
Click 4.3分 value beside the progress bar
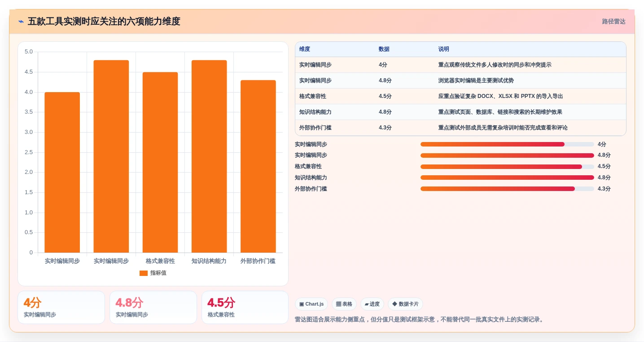tap(604, 189)
